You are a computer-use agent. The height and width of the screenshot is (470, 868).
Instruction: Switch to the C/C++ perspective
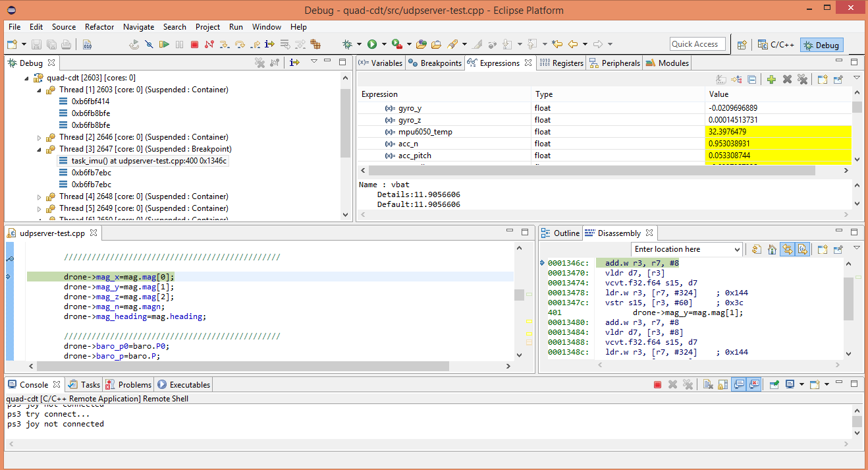[776, 45]
